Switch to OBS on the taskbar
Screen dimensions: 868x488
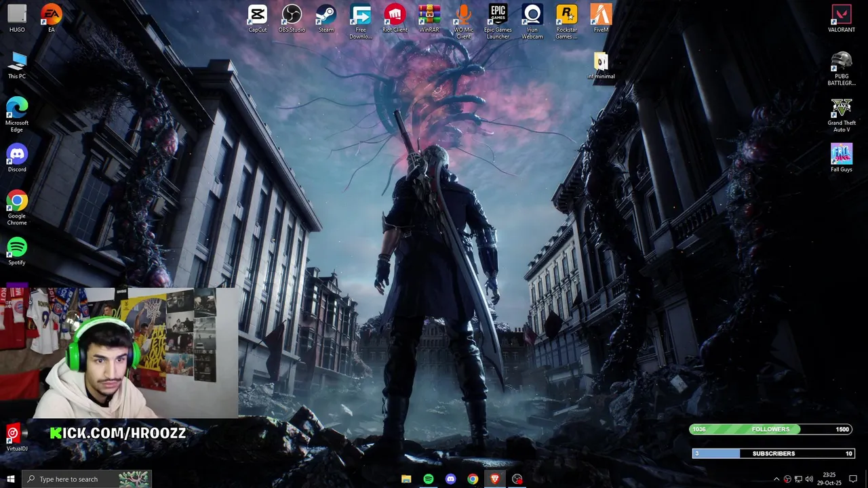coord(517,479)
